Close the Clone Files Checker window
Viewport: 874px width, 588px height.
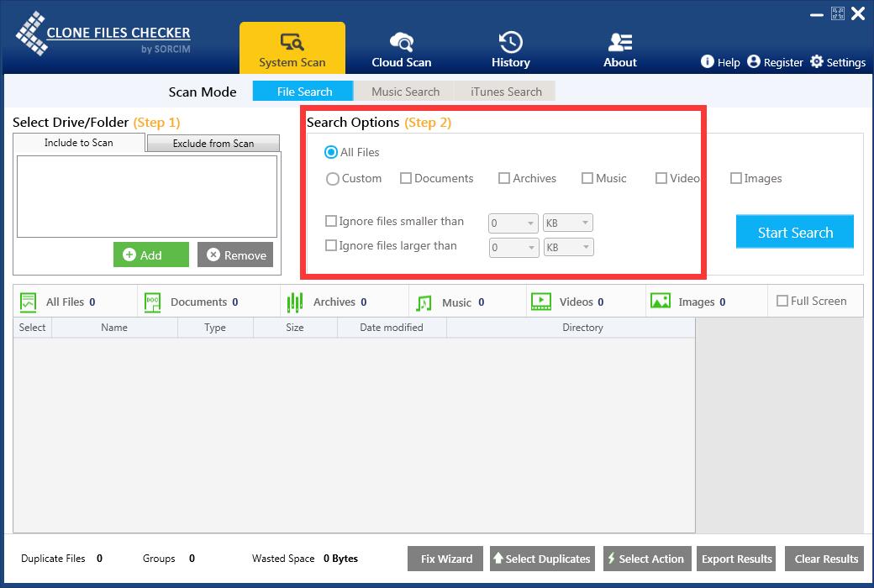point(858,13)
